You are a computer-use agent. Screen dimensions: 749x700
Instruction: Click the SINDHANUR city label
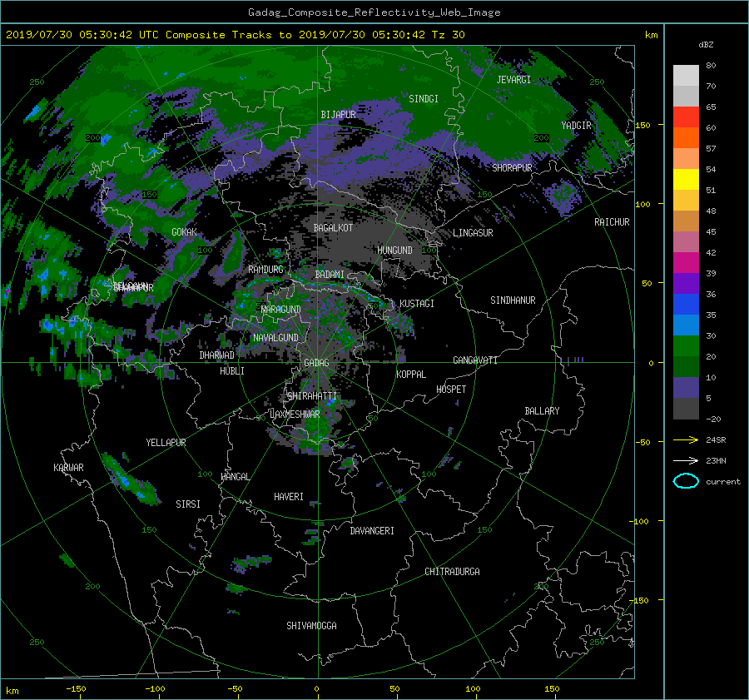click(513, 300)
